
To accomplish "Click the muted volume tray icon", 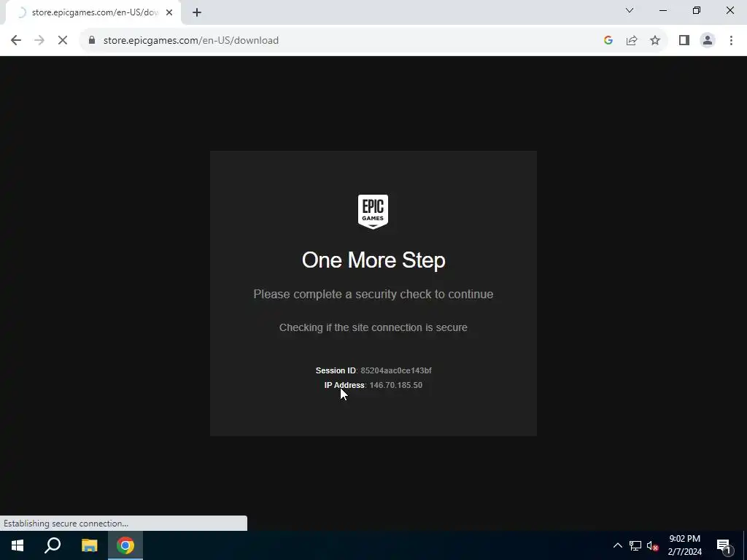I will coord(652,545).
